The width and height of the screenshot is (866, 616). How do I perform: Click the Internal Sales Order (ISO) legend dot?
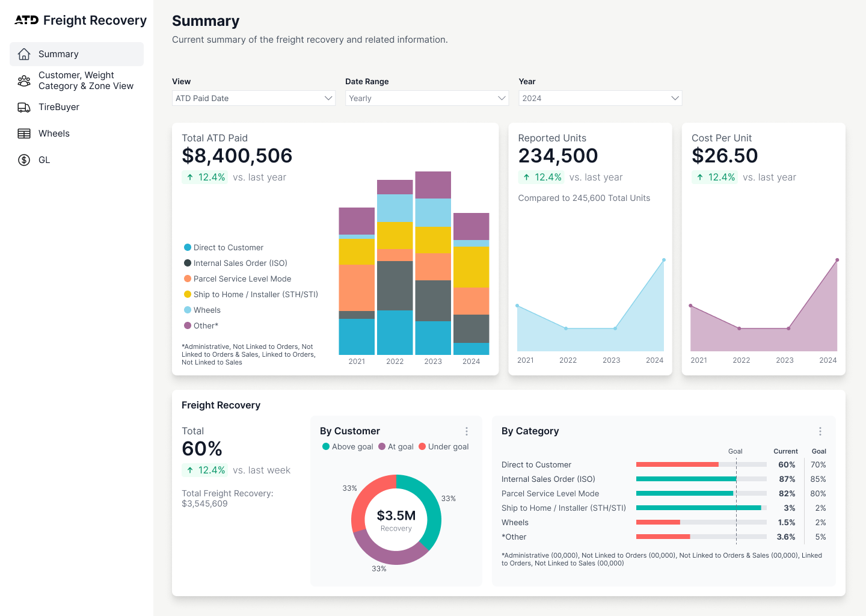188,263
